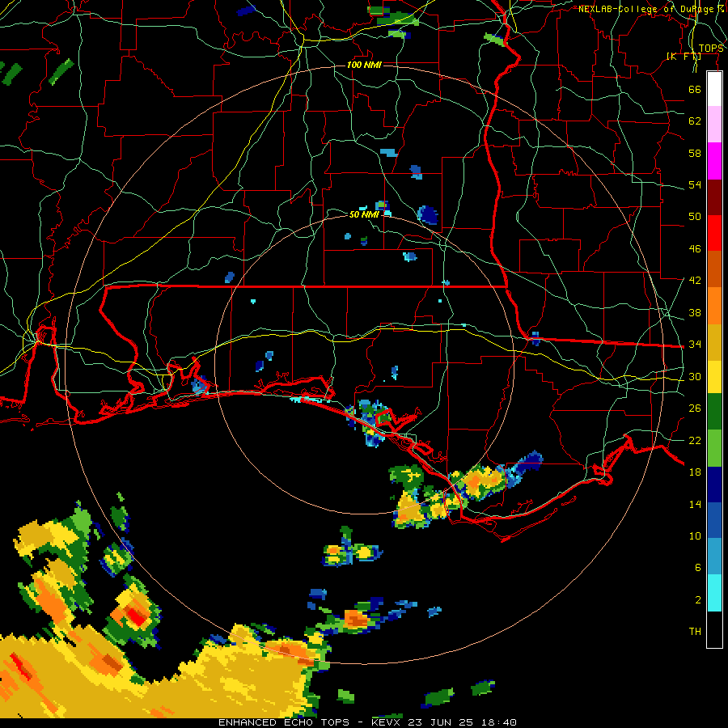The width and height of the screenshot is (728, 728).
Task: Select the light green legend swatch
Action: [714, 447]
